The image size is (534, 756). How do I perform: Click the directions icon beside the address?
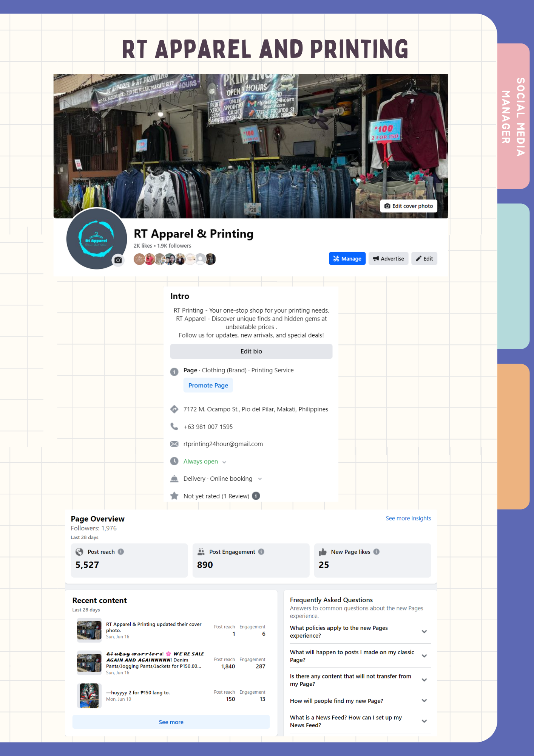174,409
